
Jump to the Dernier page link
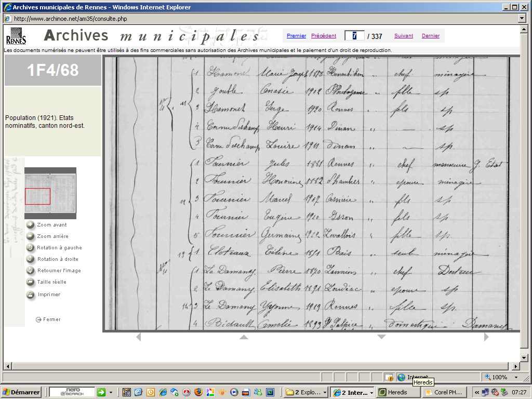click(x=431, y=36)
